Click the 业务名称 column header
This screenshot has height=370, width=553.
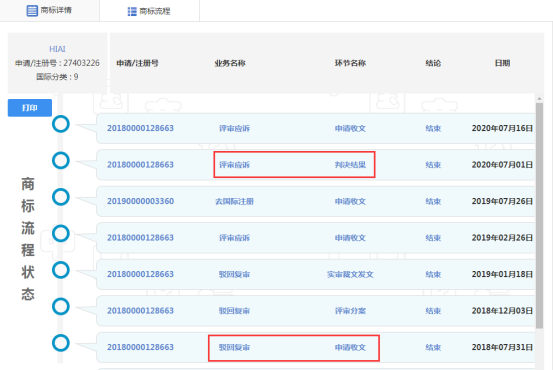pyautogui.click(x=230, y=63)
